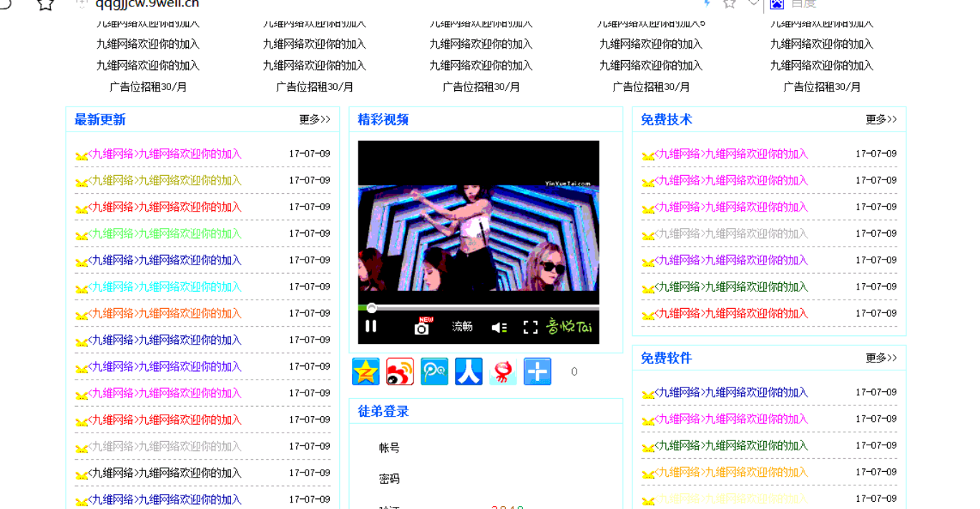Open the gray link in 最新更新 list

click(x=165, y=447)
